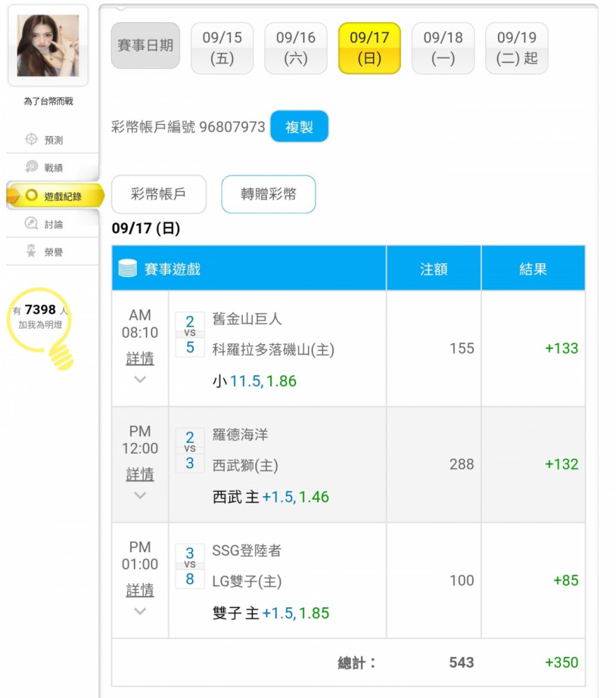
Task: Open the user profile avatar photo
Action: point(47,45)
